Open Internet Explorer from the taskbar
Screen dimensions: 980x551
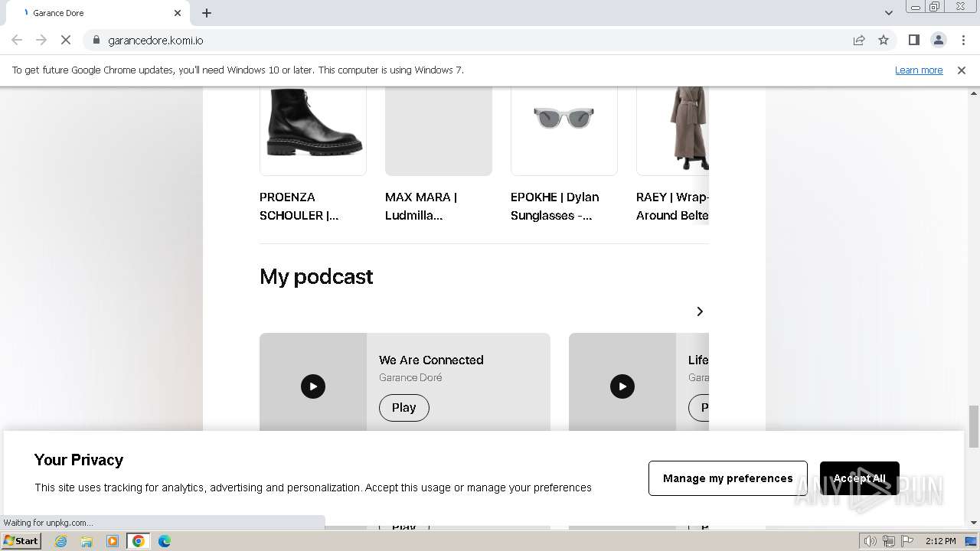pyautogui.click(x=61, y=541)
